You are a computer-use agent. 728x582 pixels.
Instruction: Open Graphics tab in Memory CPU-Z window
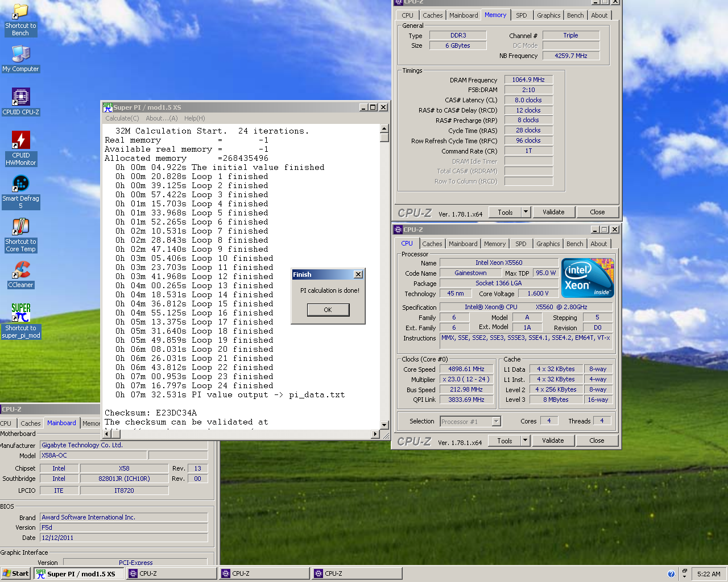(549, 15)
